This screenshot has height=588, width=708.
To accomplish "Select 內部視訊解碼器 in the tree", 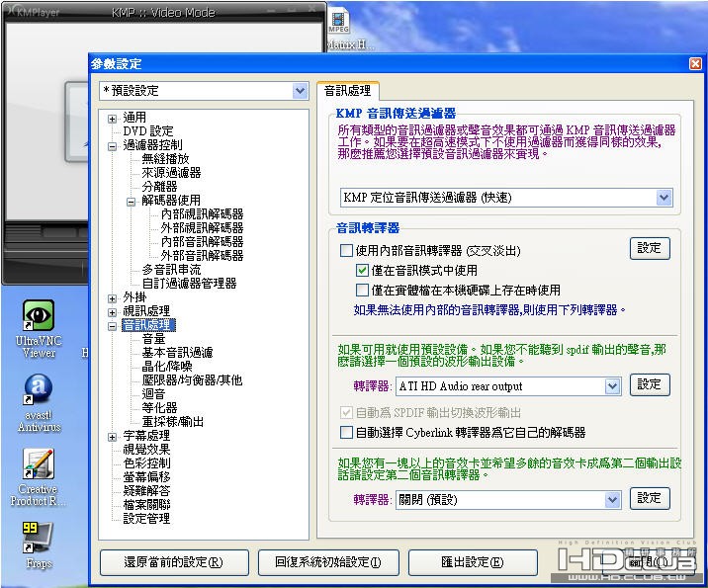I will (x=202, y=214).
